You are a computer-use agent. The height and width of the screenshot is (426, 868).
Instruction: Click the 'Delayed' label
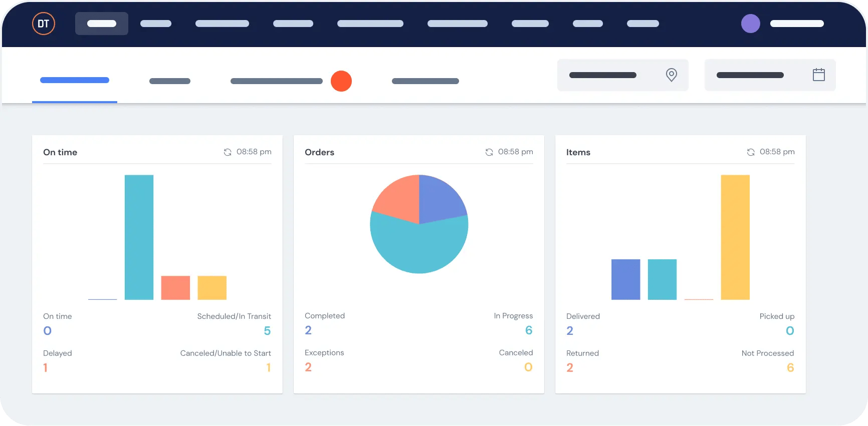pyautogui.click(x=58, y=353)
